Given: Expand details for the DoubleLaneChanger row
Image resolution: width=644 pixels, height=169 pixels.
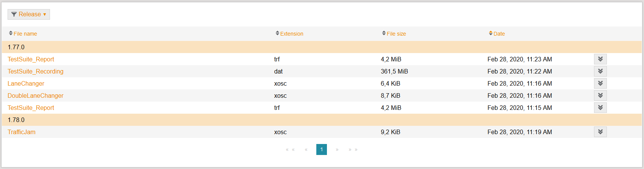Looking at the screenshot, I should [600, 95].
